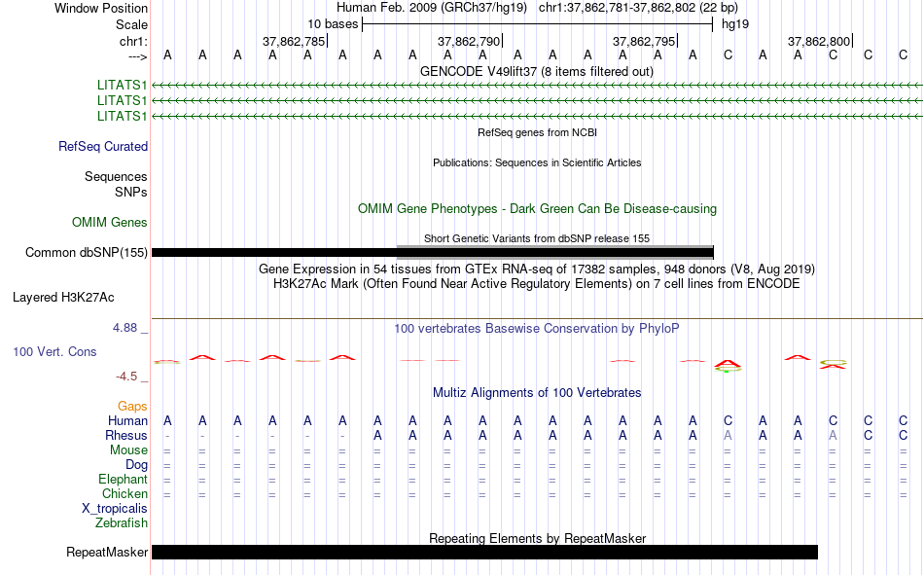Click the Rhesus species label

(x=126, y=436)
